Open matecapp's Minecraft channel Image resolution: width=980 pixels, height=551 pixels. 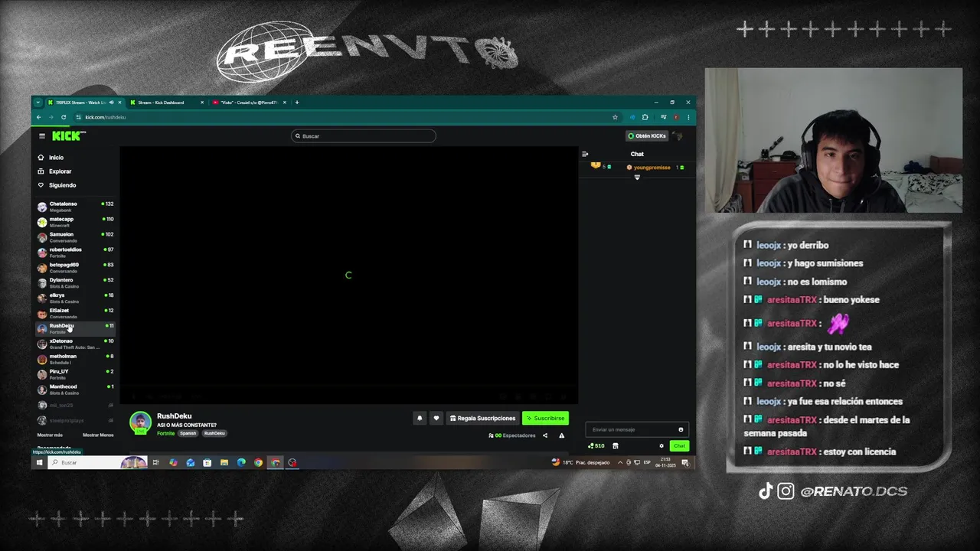(75, 221)
